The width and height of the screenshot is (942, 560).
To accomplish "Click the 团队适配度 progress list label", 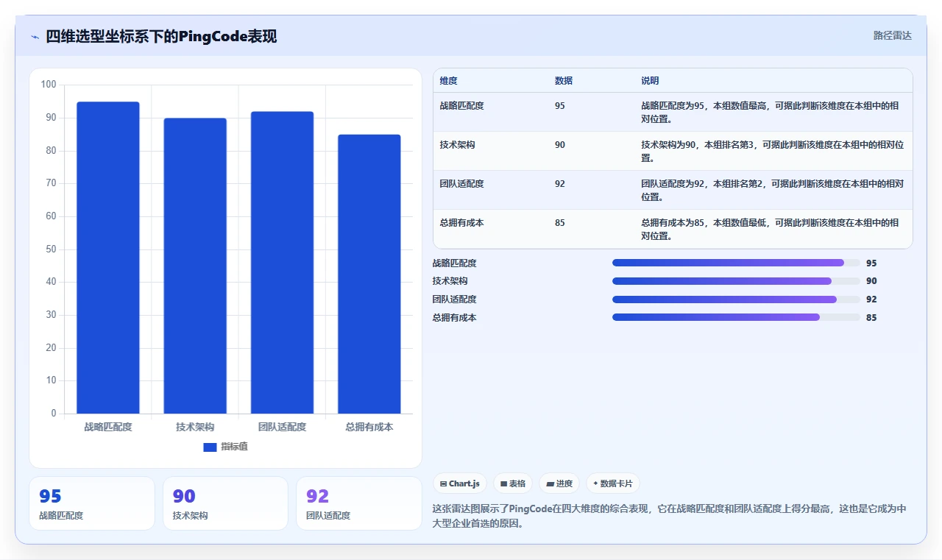I will click(455, 300).
